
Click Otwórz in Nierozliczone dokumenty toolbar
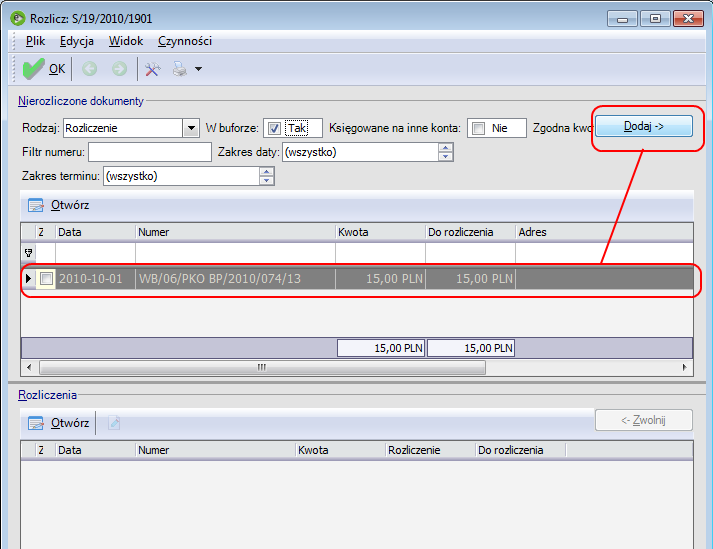click(58, 205)
